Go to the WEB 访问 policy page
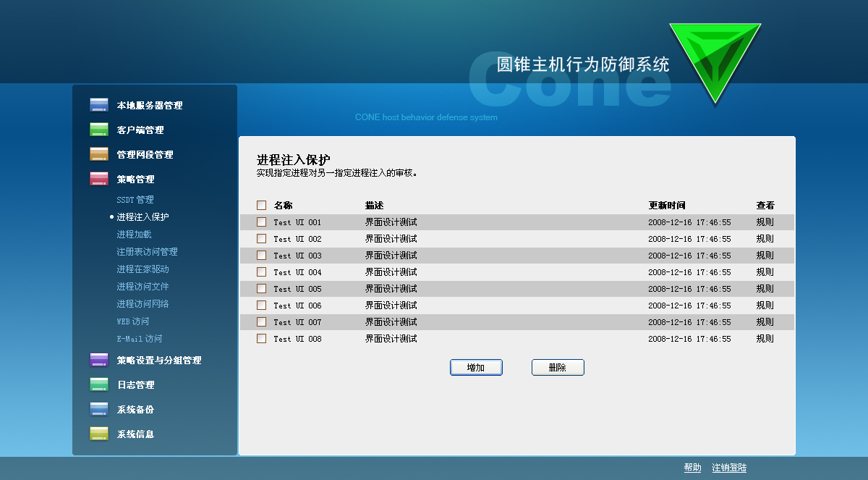The image size is (868, 480). (133, 321)
